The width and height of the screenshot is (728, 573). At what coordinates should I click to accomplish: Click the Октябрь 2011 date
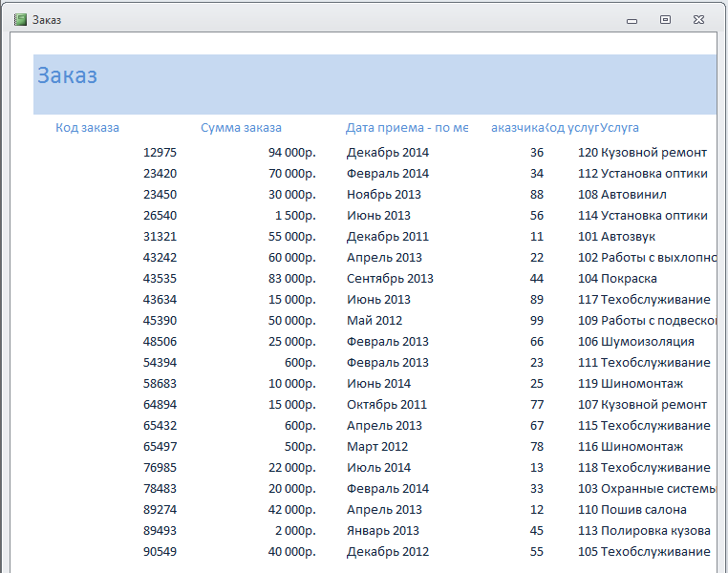click(x=387, y=405)
